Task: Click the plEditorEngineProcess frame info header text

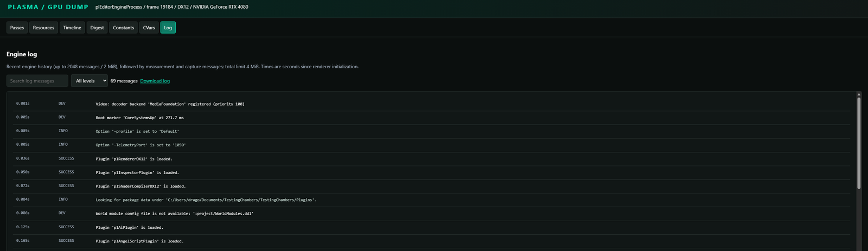Action: point(172,7)
